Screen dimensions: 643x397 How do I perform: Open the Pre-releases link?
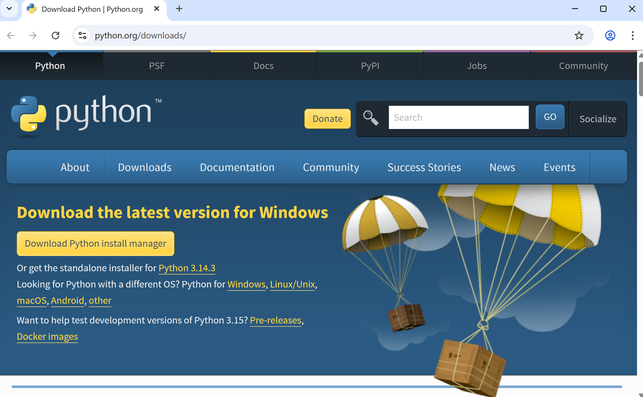click(x=276, y=320)
